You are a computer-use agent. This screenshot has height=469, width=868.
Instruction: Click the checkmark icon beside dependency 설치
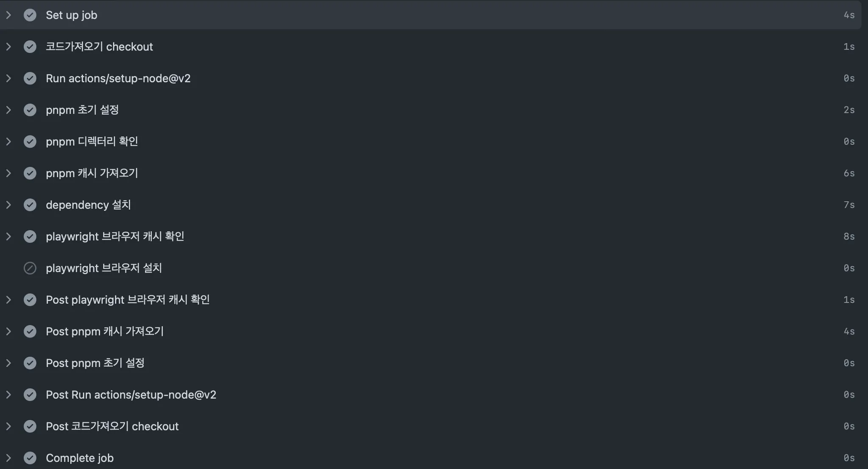(x=30, y=205)
